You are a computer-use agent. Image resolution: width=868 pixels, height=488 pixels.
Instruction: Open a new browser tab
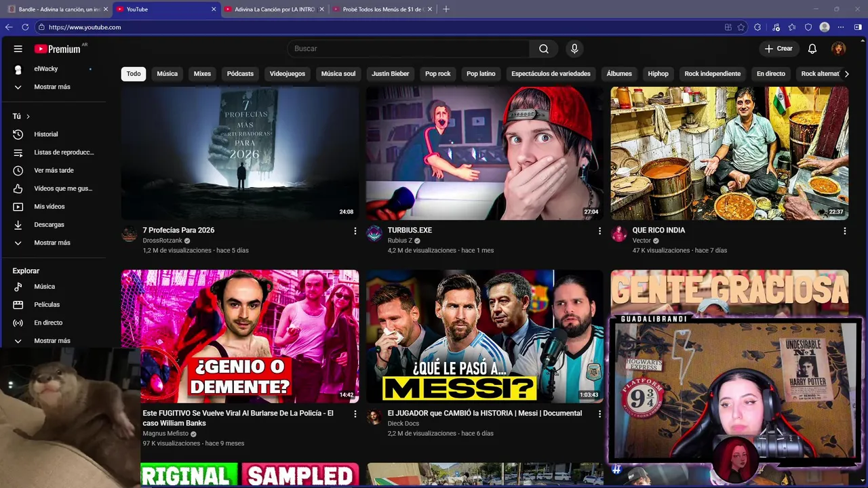pos(446,9)
